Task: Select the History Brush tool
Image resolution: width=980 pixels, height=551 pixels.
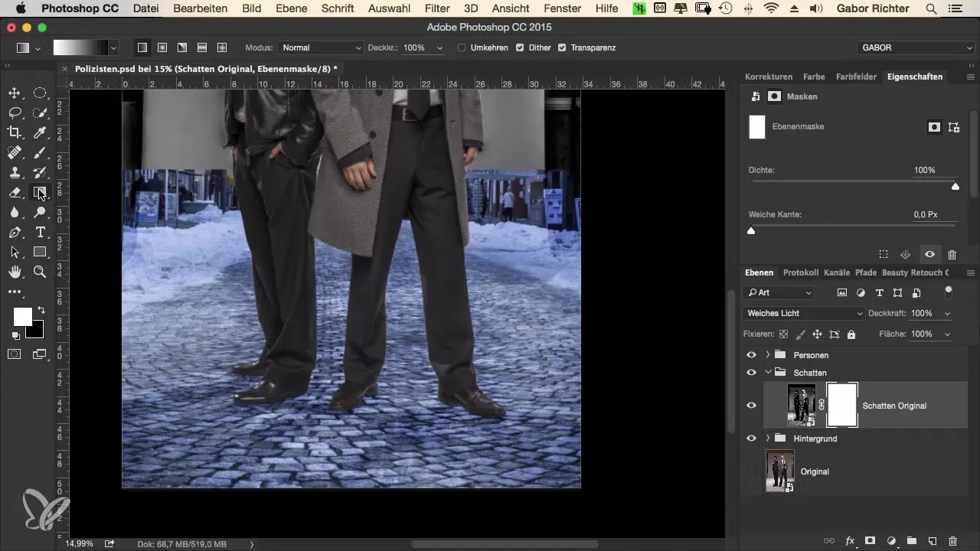Action: pos(40,173)
